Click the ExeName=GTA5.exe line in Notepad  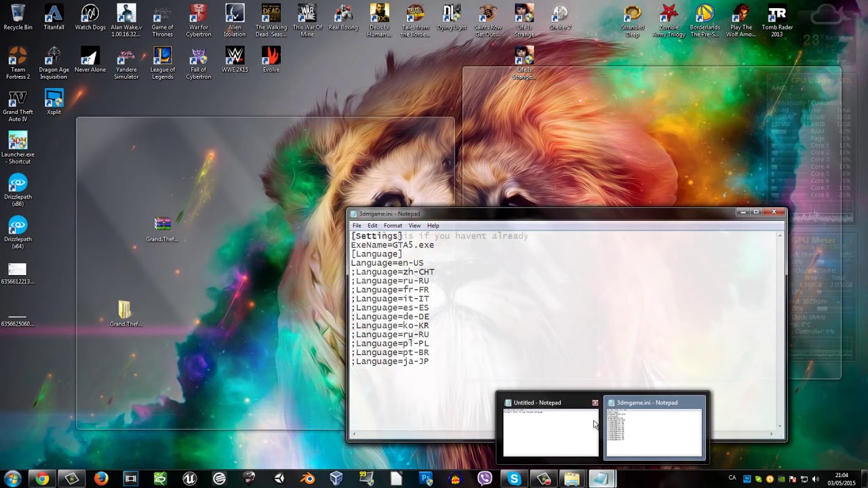click(x=393, y=245)
